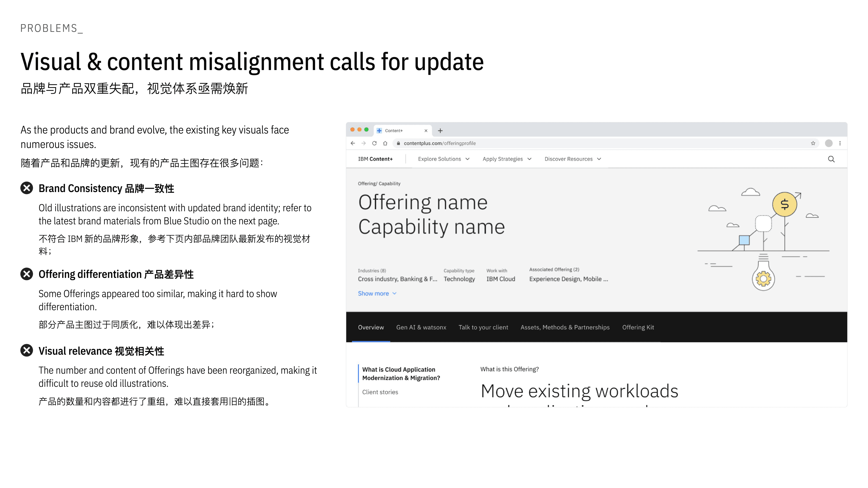
Task: Click the Visual relevance heading
Action: click(101, 351)
